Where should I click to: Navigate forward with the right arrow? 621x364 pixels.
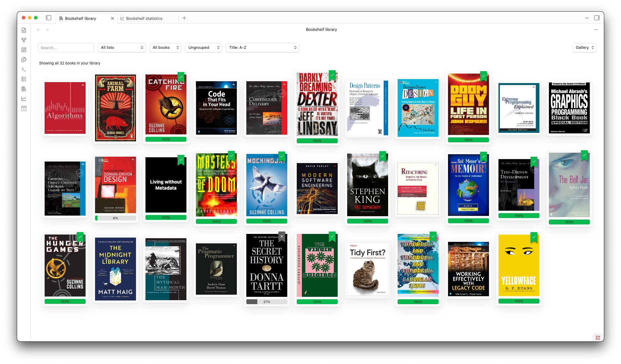click(x=47, y=30)
